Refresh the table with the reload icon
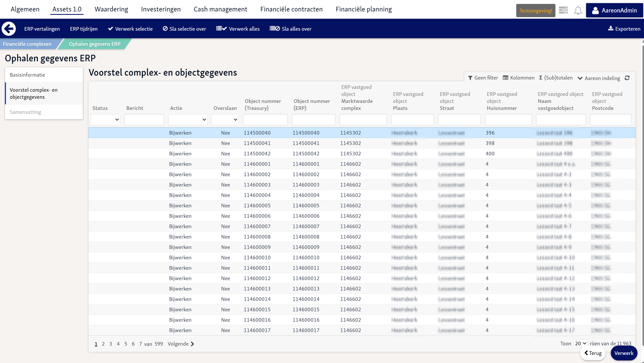Viewport: 644px width, 363px height. click(x=627, y=78)
